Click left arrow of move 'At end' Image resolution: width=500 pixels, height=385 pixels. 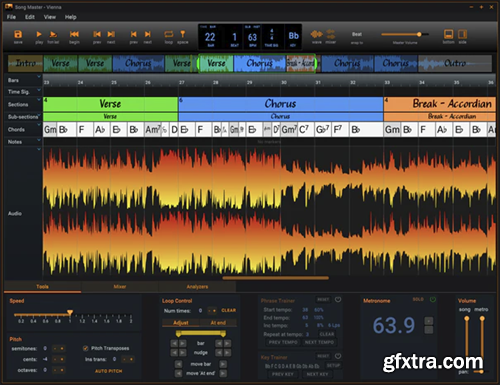(x=178, y=373)
